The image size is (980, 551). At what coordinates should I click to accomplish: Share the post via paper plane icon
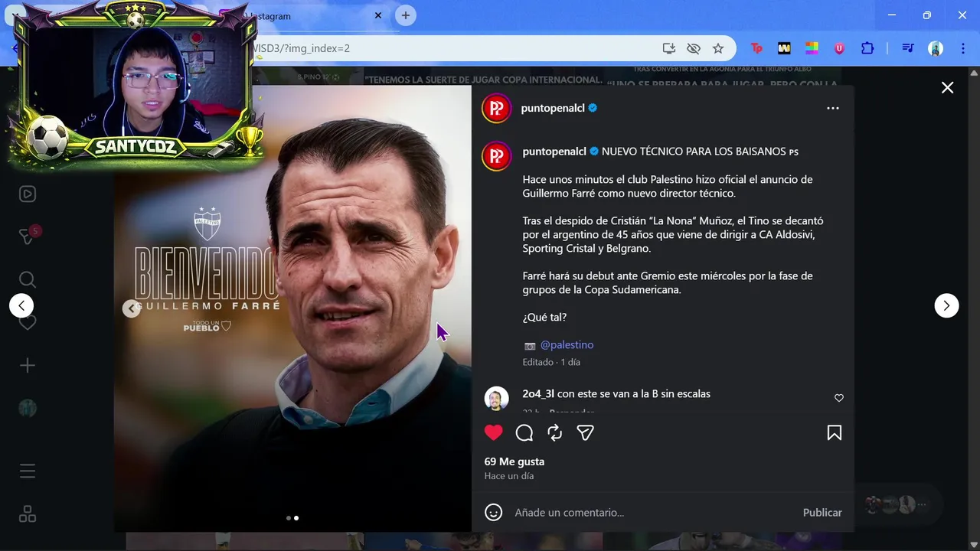[586, 433]
